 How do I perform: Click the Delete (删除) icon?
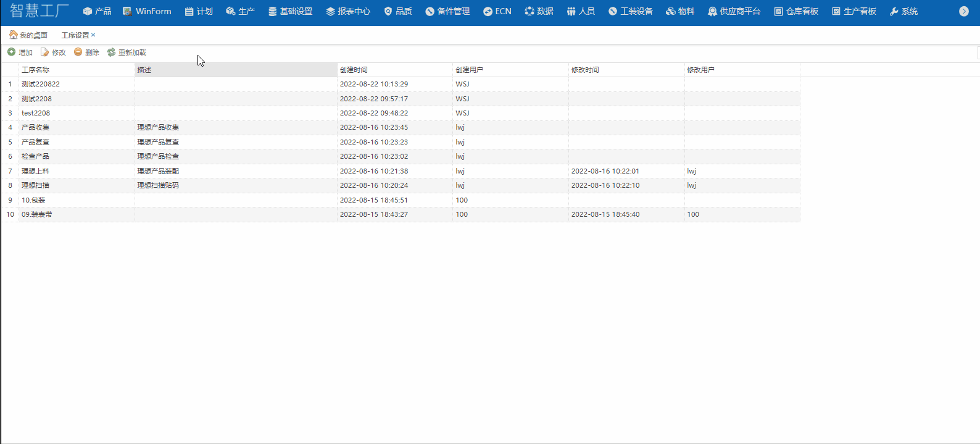[x=78, y=52]
